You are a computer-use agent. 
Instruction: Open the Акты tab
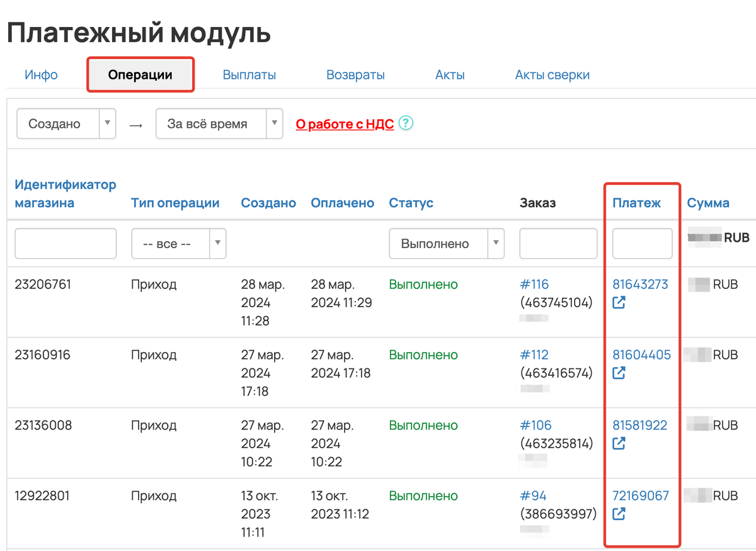click(x=450, y=75)
